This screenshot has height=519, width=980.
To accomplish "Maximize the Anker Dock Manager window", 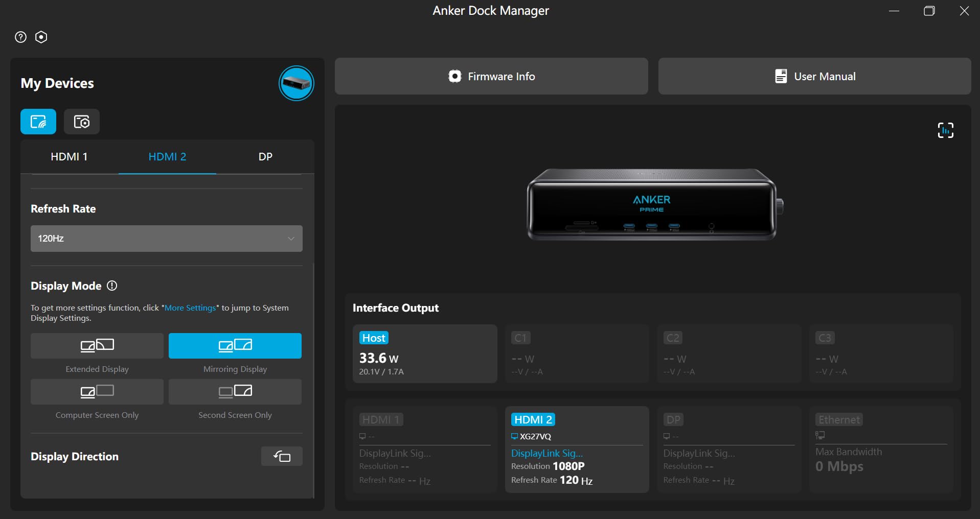I will pos(929,11).
